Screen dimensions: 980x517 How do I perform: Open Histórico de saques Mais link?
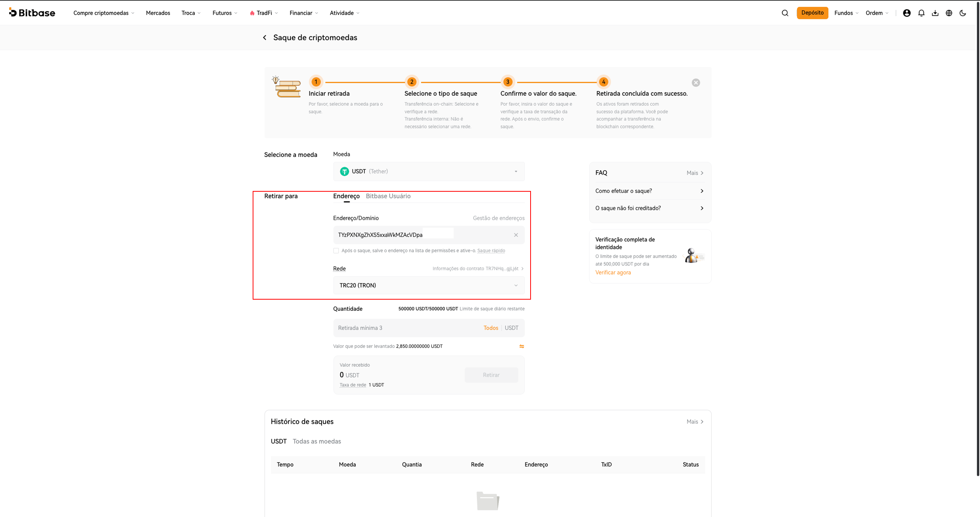tap(695, 422)
